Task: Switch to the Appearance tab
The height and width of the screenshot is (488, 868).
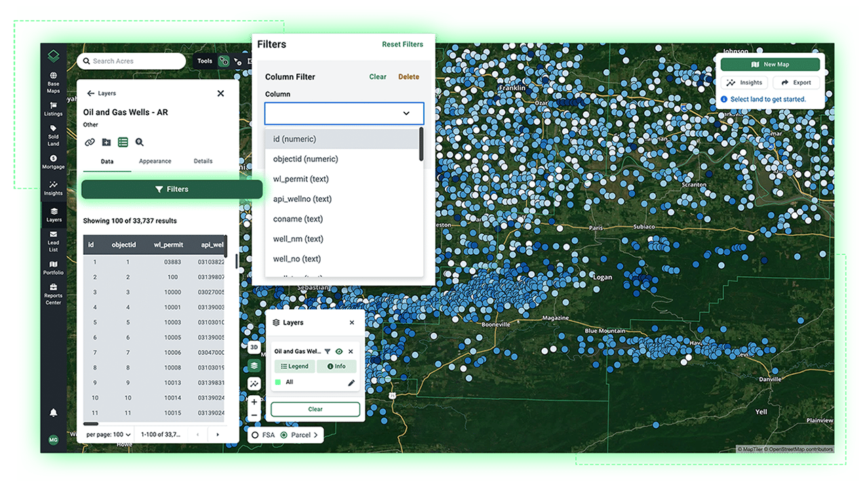Action: [155, 161]
